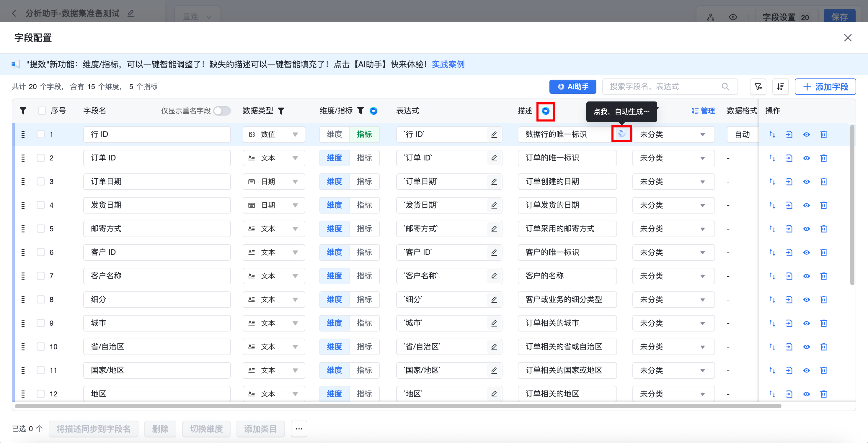Click the 添加字段 button

pos(825,86)
